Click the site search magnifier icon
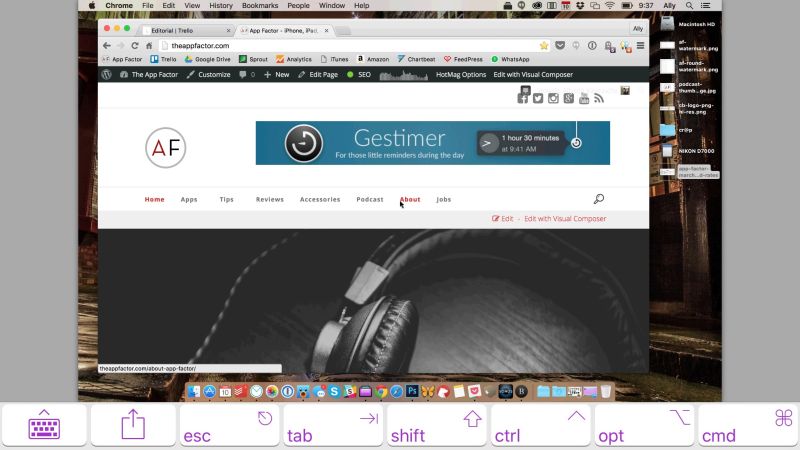The width and height of the screenshot is (800, 450). tap(598, 199)
